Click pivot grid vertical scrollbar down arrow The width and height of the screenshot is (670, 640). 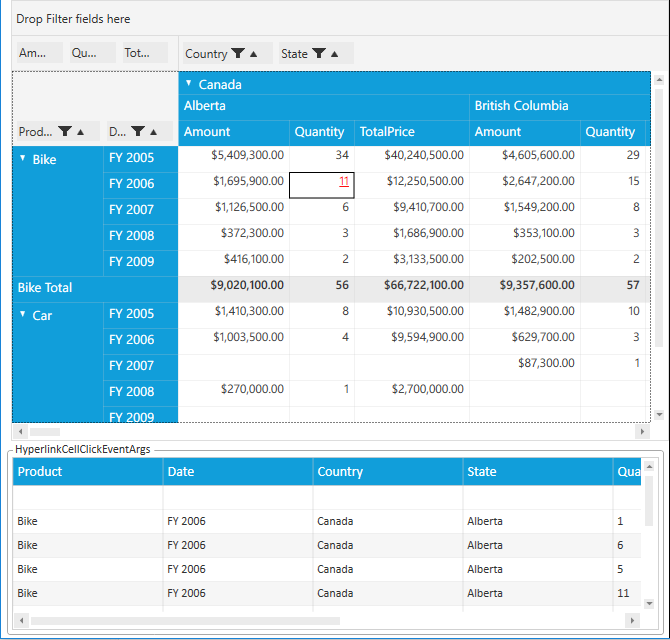click(658, 414)
